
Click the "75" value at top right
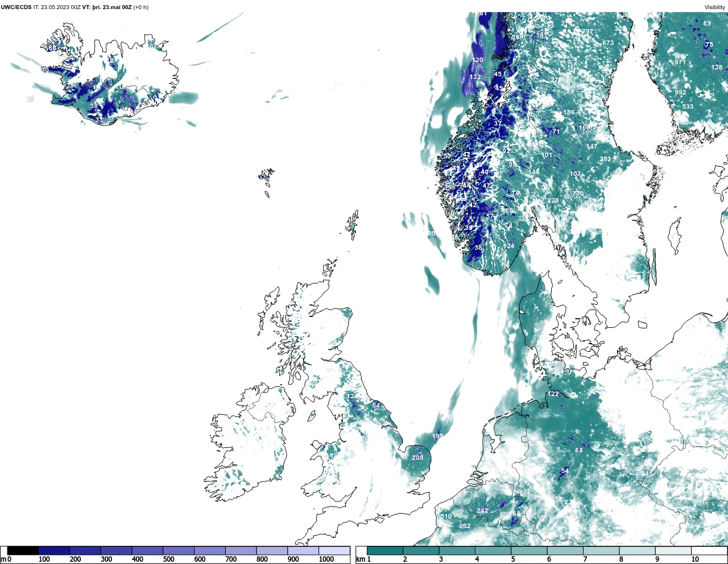[709, 45]
